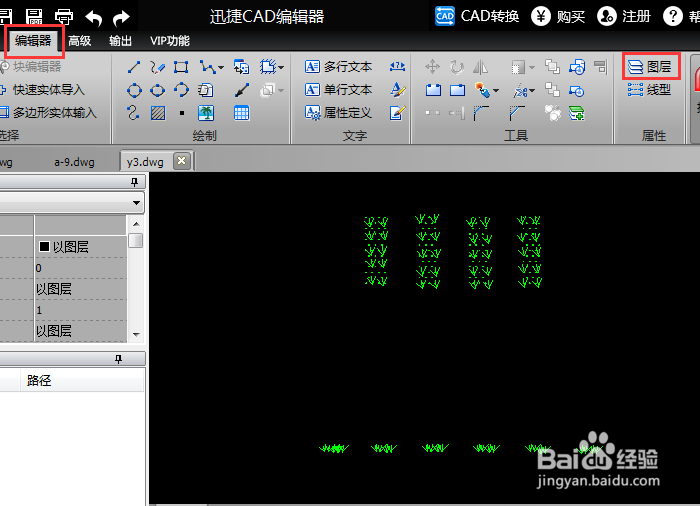Image resolution: width=700 pixels, height=506 pixels.
Task: Click the black 以图层 color swatch
Action: (44, 247)
